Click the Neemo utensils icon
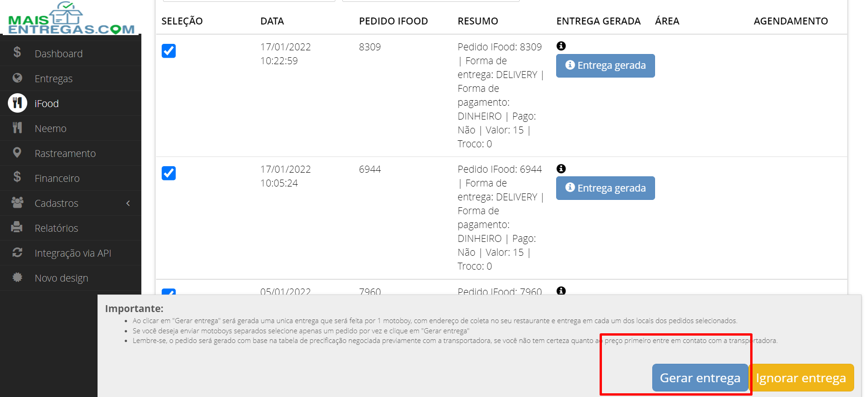This screenshot has height=397, width=868. tap(17, 128)
